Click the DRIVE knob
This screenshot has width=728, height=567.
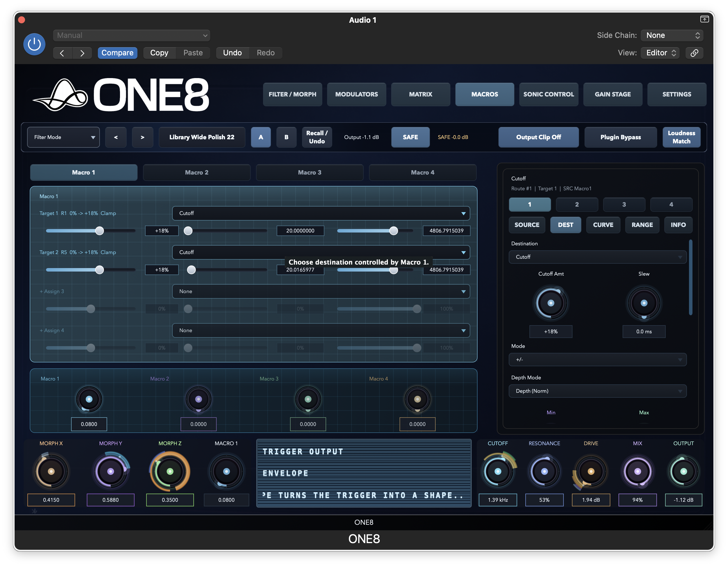(x=591, y=471)
